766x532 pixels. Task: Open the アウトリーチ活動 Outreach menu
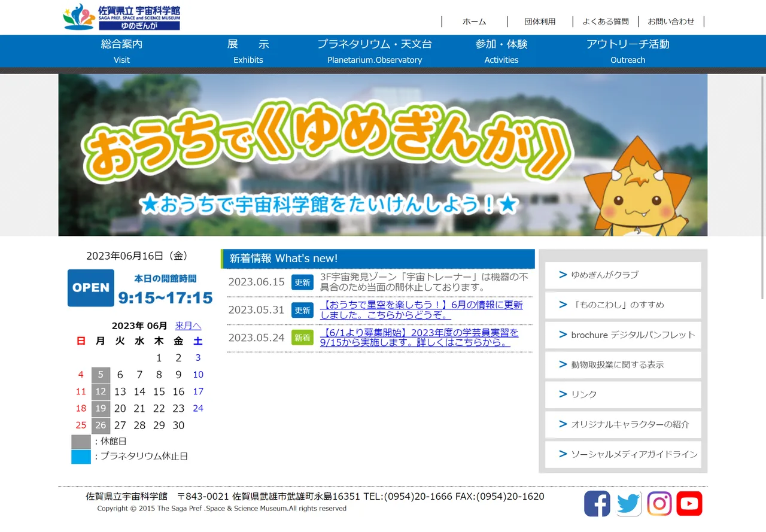pyautogui.click(x=628, y=51)
